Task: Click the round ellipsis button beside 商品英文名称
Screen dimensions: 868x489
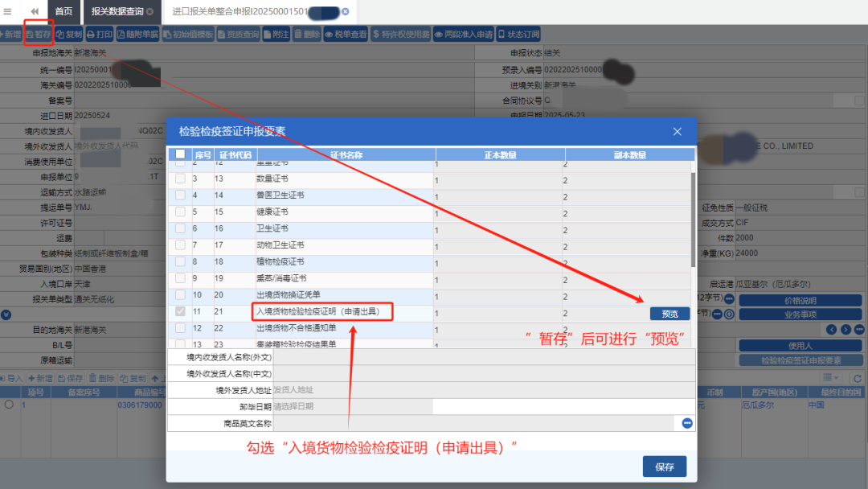Action: click(687, 423)
